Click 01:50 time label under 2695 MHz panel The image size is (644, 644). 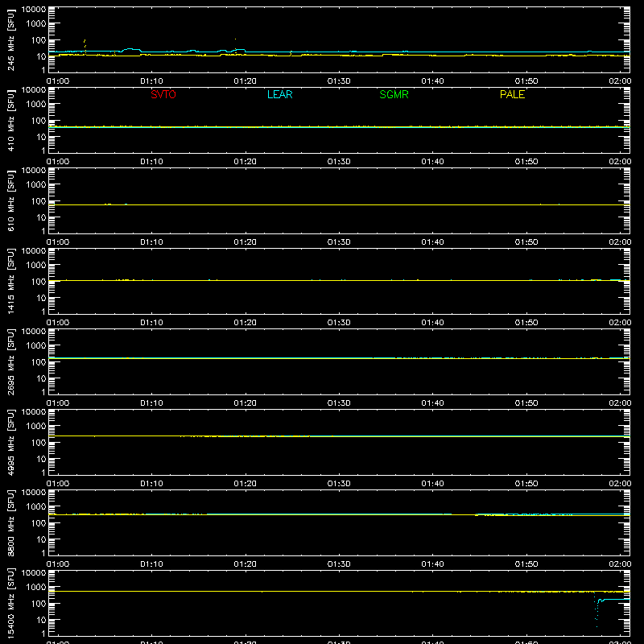pyautogui.click(x=526, y=403)
